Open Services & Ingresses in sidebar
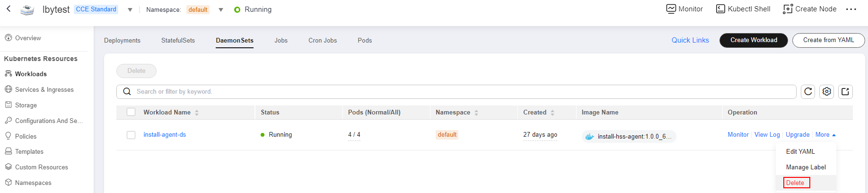This screenshot has width=868, height=193. pyautogui.click(x=44, y=89)
